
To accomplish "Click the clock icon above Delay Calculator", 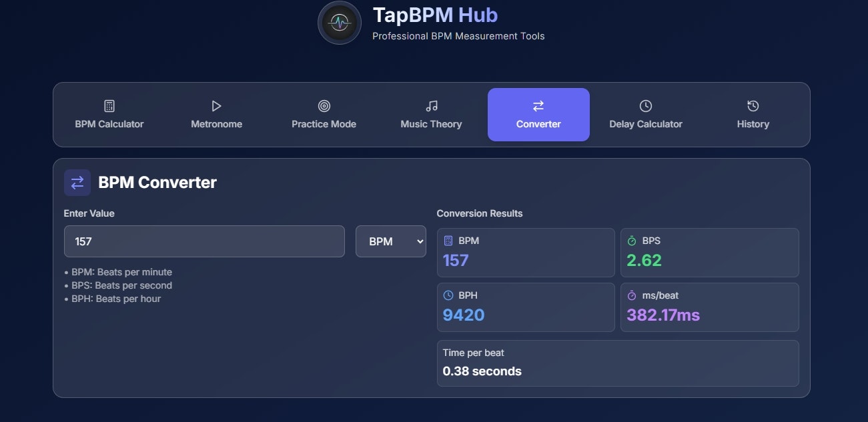I will pos(646,106).
